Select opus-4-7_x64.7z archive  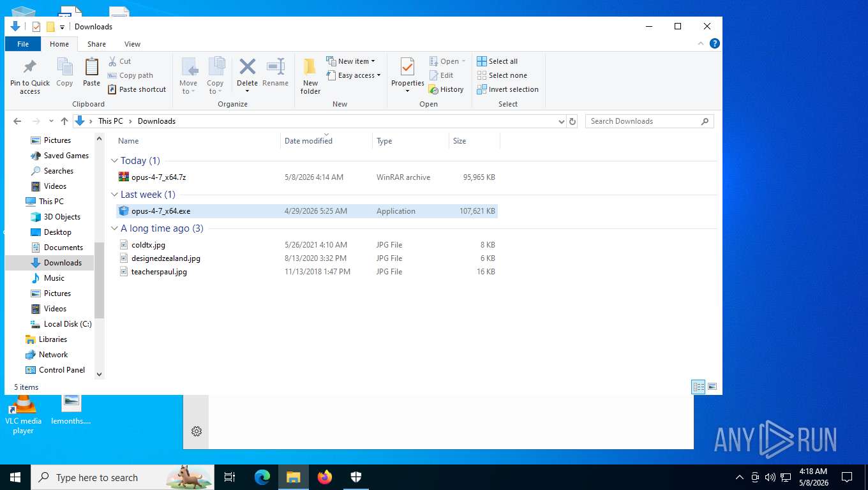point(307,177)
